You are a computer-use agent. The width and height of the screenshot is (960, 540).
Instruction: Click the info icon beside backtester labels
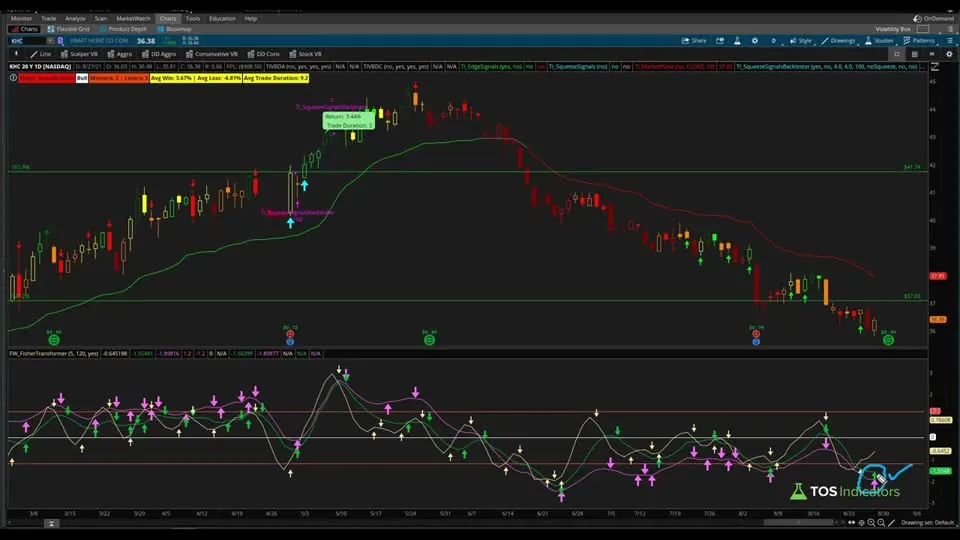point(13,78)
